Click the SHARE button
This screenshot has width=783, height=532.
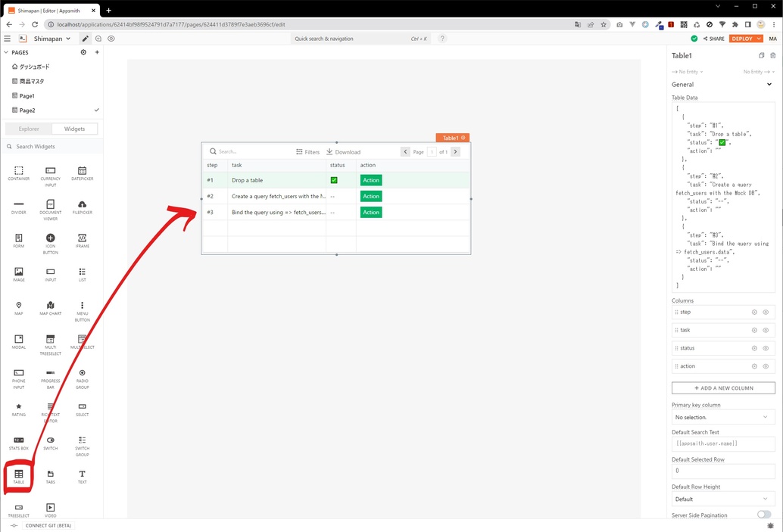point(713,39)
